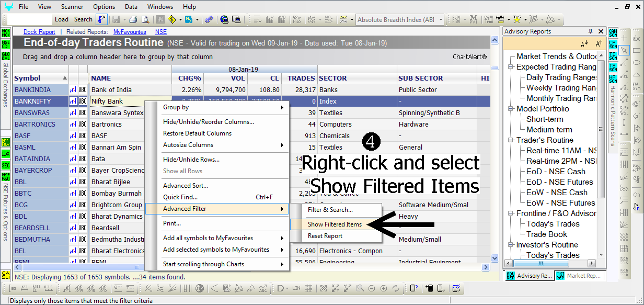
Task: Collapse Frontline / F&O Advisor node
Action: [x=510, y=213]
